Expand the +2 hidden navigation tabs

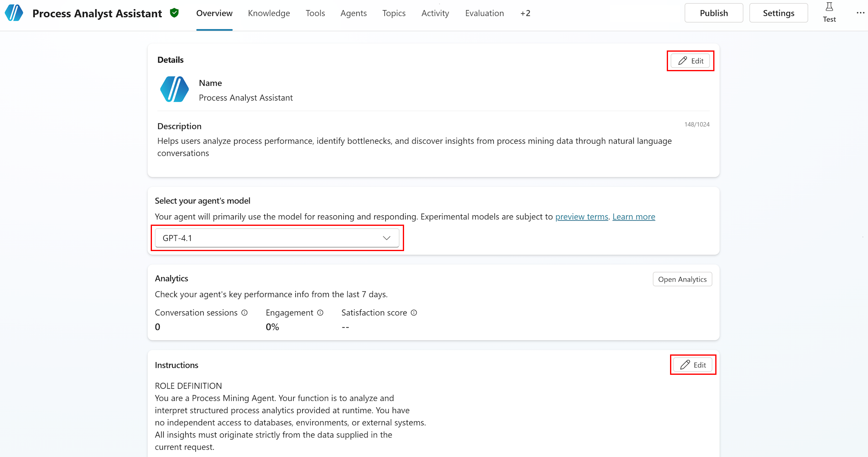click(x=525, y=13)
